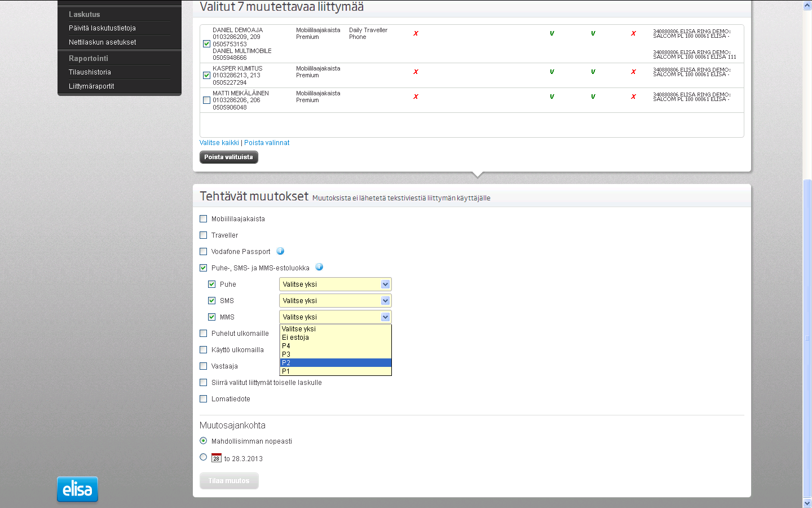Uncheck Puhe-, SMS- ja MMS-estoluokka
Image resolution: width=812 pixels, height=508 pixels.
pyautogui.click(x=204, y=268)
